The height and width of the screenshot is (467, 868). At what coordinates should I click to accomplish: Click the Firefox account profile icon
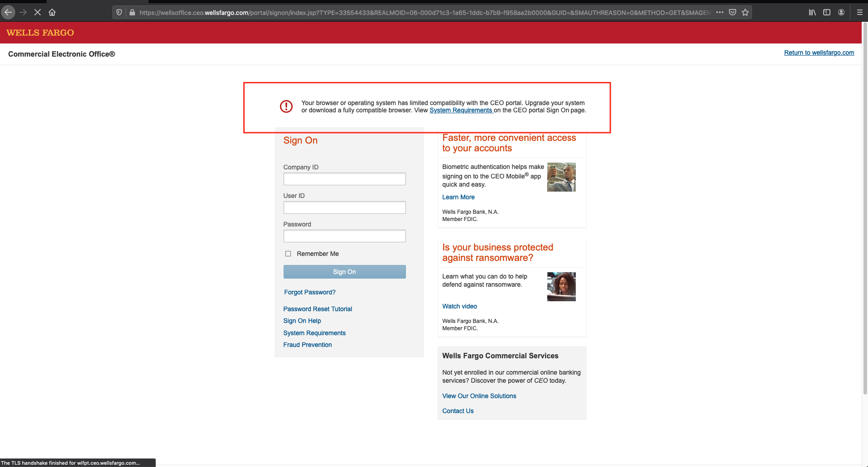click(x=841, y=12)
